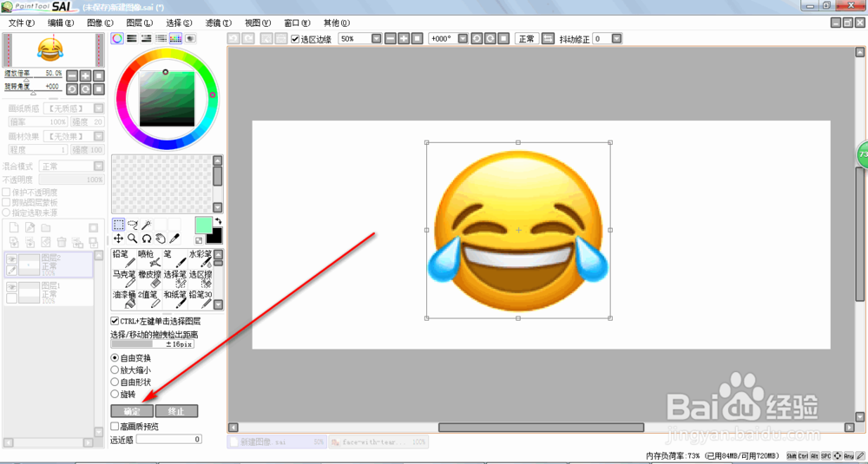Open the +000° rotation angle dropdown
Image resolution: width=868 pixels, height=464 pixels.
click(461, 39)
